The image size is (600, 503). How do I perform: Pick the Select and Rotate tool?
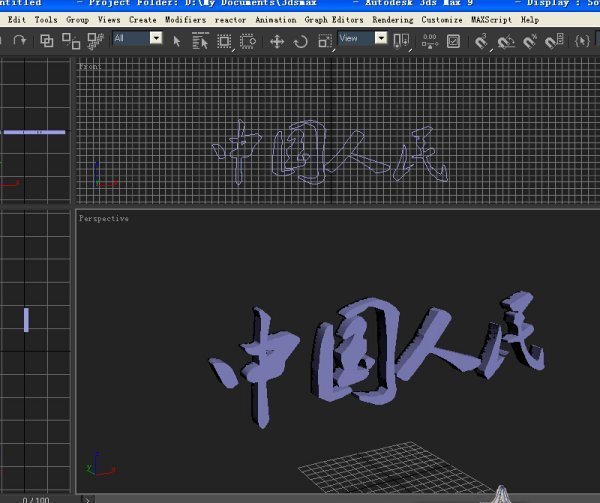tap(301, 41)
